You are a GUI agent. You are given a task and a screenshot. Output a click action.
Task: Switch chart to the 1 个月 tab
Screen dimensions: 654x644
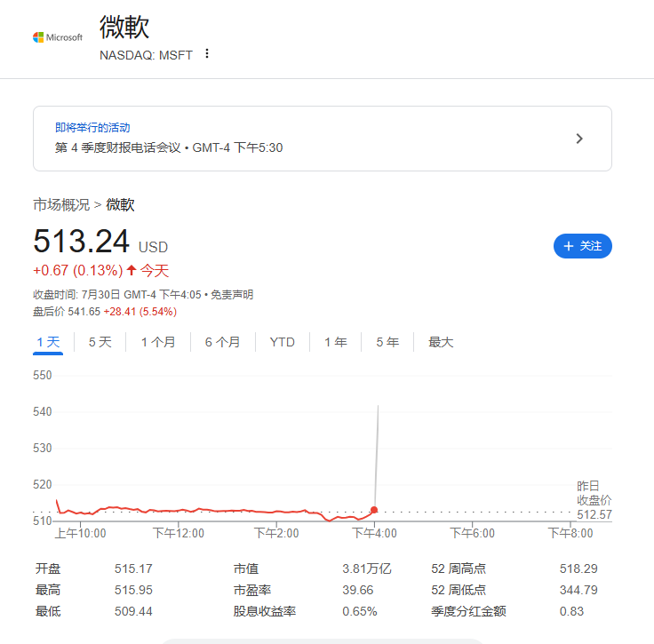point(158,342)
